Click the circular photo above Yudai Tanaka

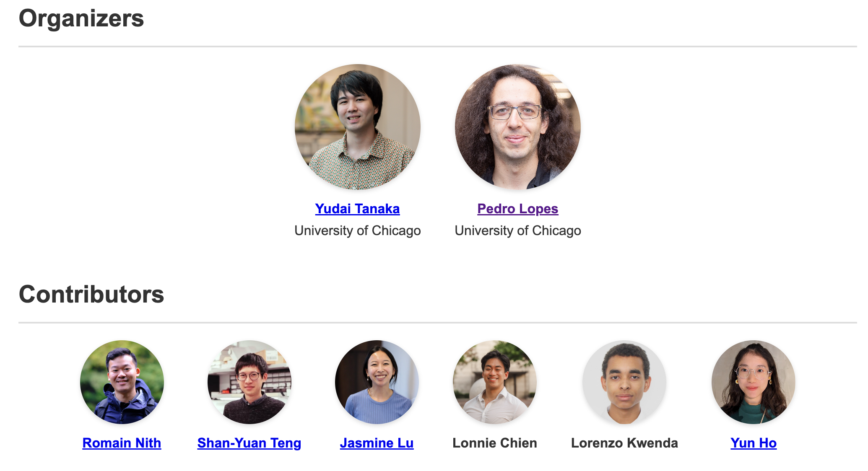(358, 127)
